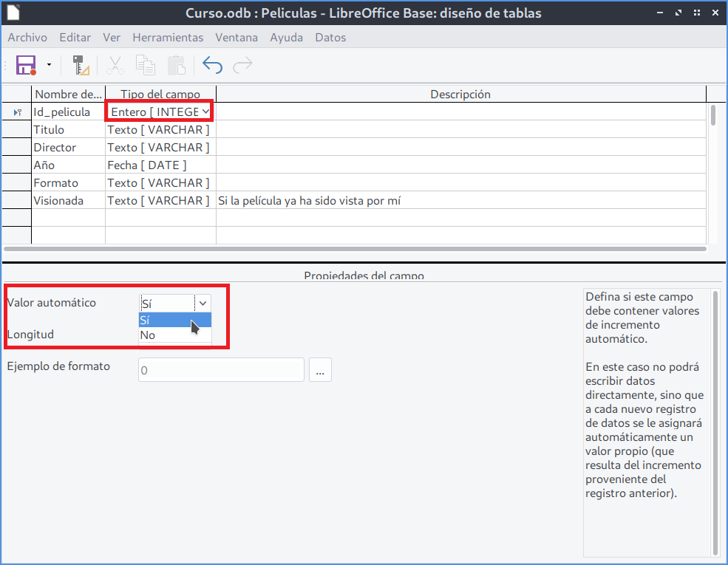Screen dimensions: 728x565
Task: Click the Cut scissors icon
Action: [115, 65]
